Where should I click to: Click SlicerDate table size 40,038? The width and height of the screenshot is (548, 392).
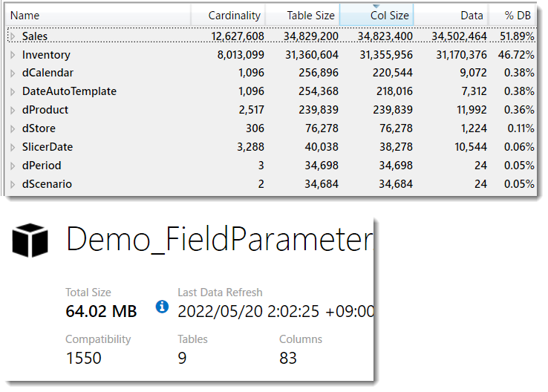[322, 147]
